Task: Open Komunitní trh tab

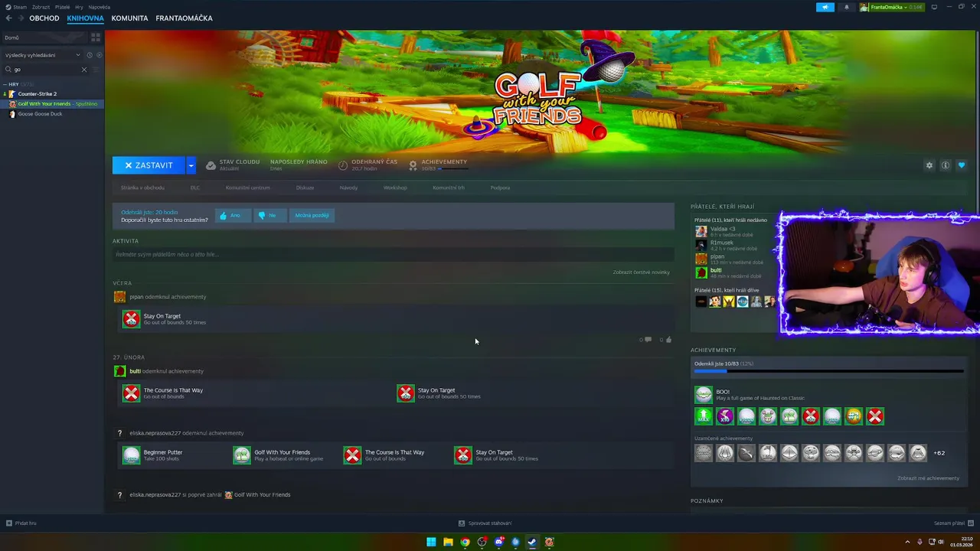Action: [x=449, y=187]
